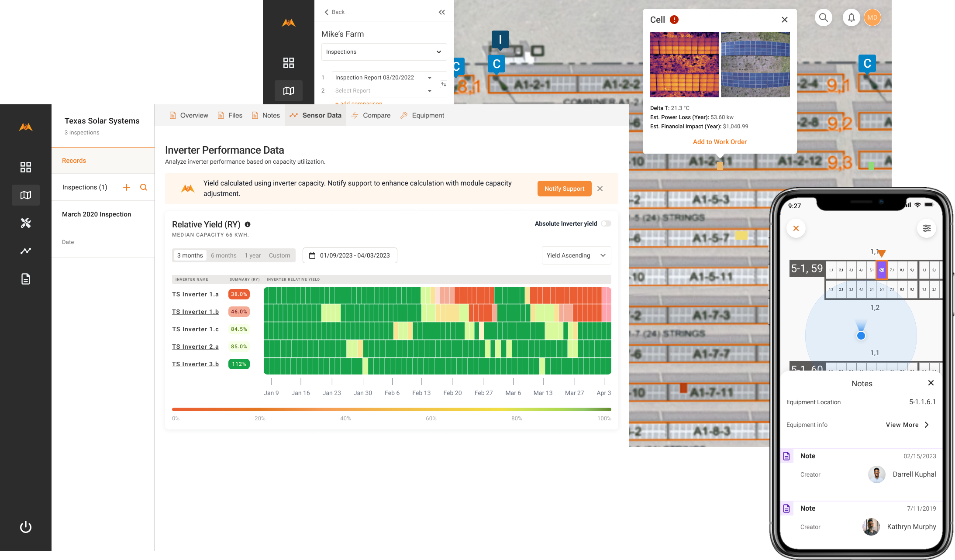This screenshot has width=955, height=560.
Task: Click the thermal image thumbnail in the Cell popup
Action: 684,65
